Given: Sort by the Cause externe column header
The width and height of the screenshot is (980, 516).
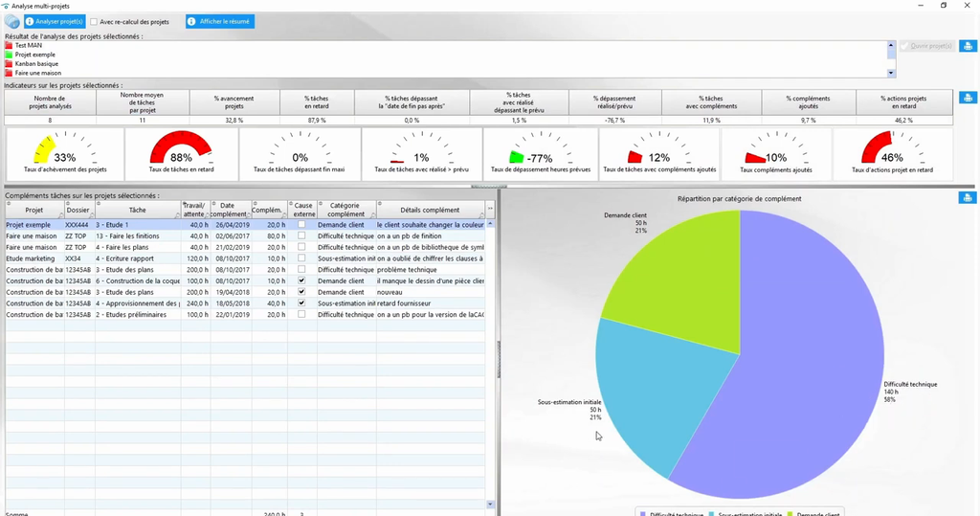Looking at the screenshot, I should [x=302, y=211].
